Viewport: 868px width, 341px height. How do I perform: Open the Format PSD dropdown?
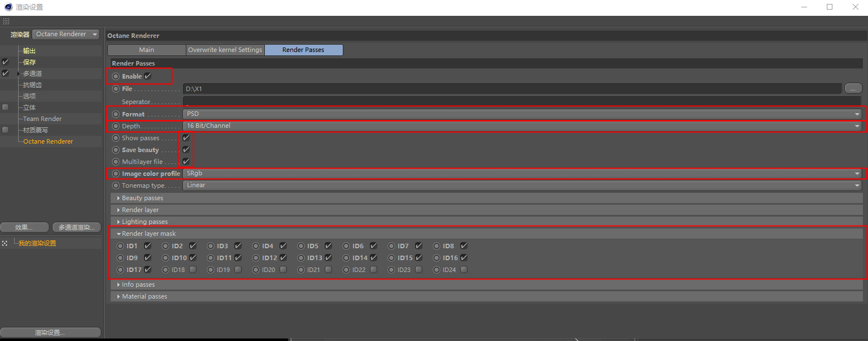tap(522, 114)
